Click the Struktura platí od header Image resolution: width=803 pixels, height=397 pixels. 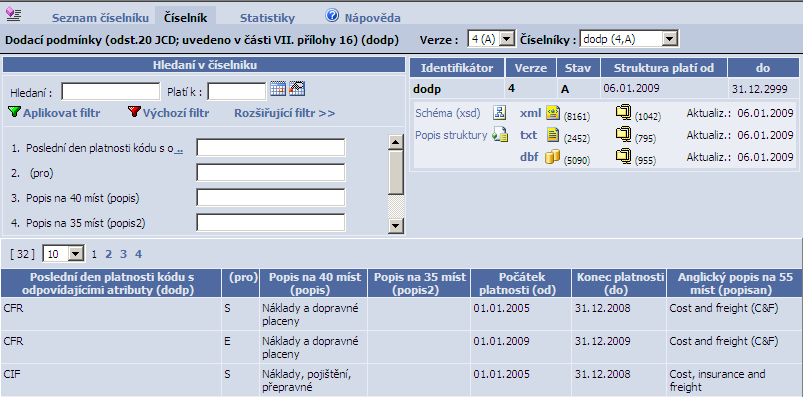664,68
